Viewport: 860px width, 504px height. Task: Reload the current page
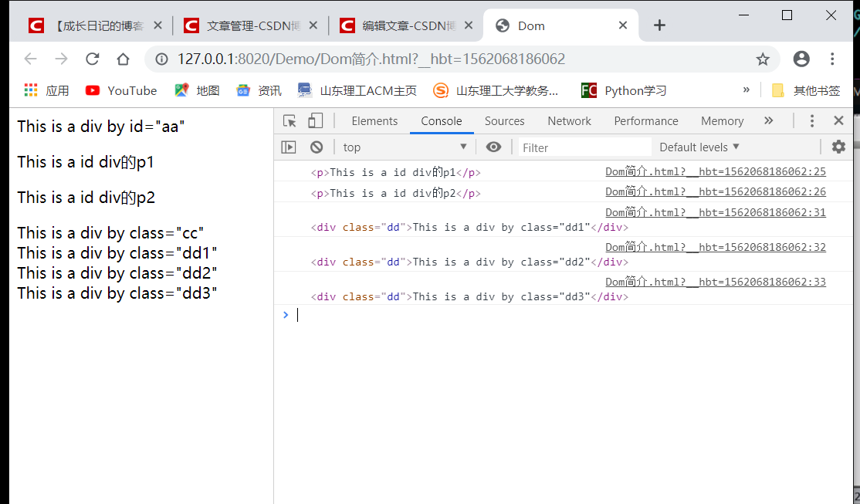pos(92,59)
